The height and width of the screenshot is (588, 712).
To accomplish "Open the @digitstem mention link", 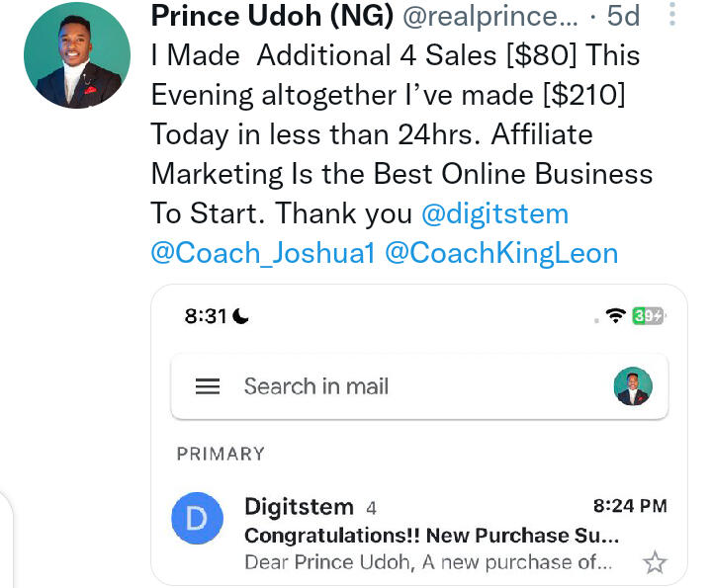I will point(494,213).
